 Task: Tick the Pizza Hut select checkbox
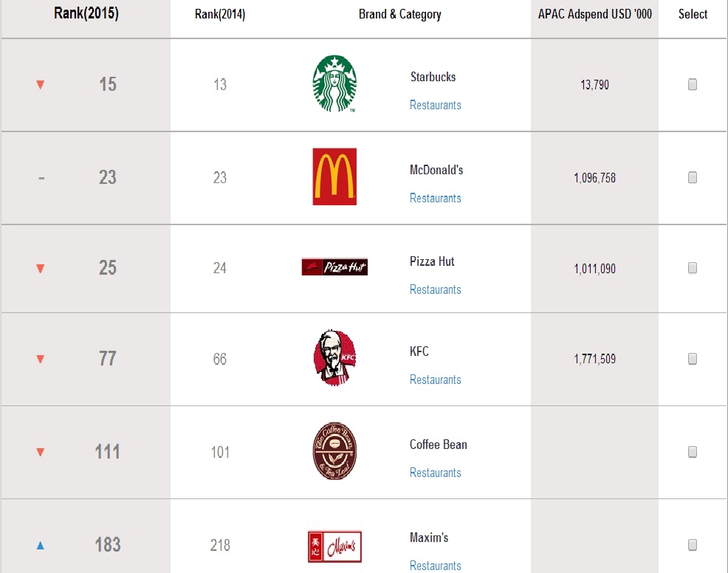pyautogui.click(x=693, y=268)
